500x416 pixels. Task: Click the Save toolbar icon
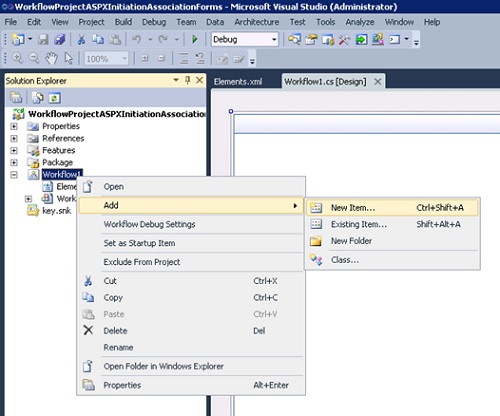click(43, 39)
